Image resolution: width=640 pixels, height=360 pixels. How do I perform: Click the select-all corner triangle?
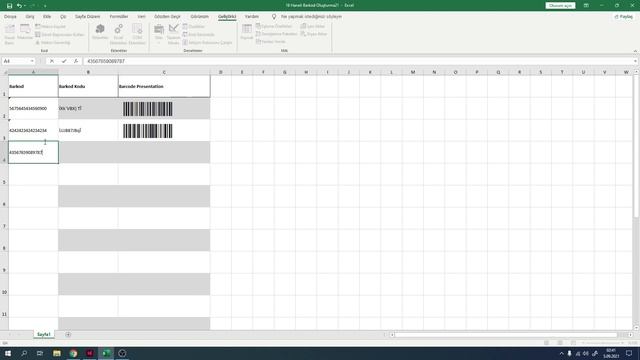tap(4, 72)
